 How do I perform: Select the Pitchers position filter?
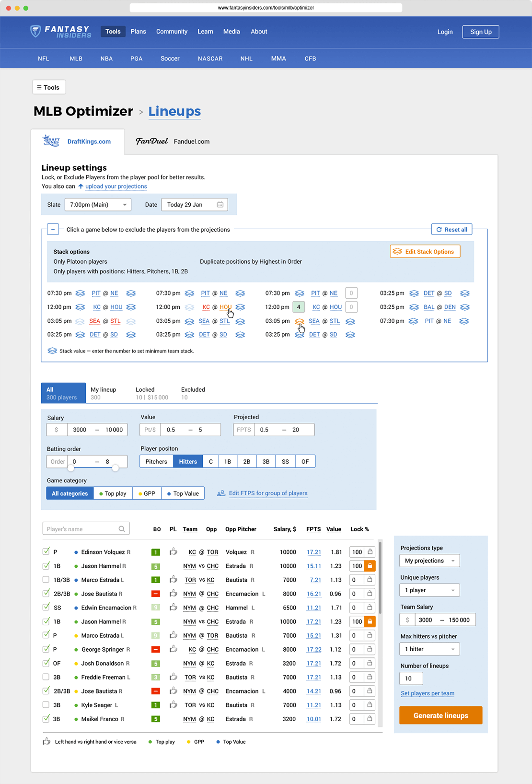tap(156, 461)
